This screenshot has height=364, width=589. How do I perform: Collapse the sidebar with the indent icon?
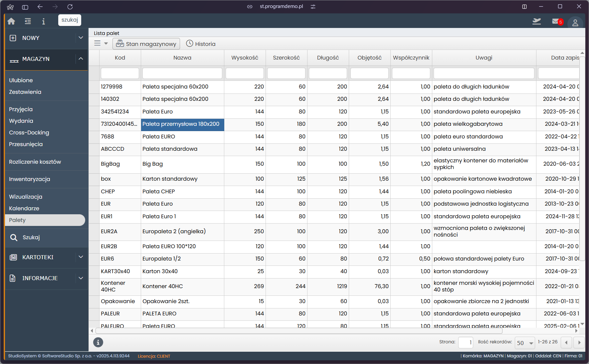click(x=28, y=21)
